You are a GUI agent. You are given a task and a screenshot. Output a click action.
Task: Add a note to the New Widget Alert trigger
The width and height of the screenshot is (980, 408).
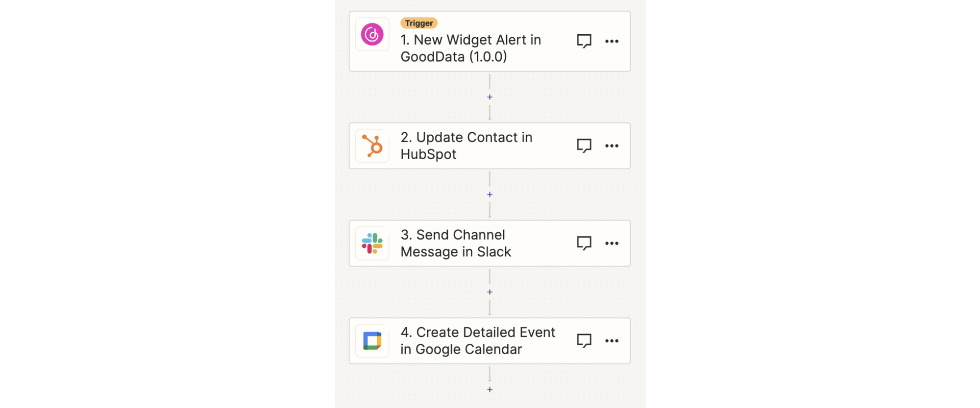(x=584, y=41)
